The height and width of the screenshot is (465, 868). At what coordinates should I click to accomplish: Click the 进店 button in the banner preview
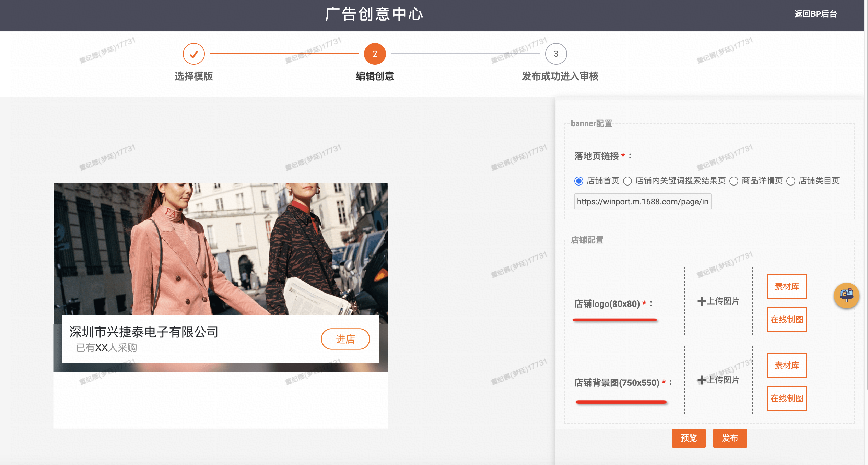[x=345, y=339]
